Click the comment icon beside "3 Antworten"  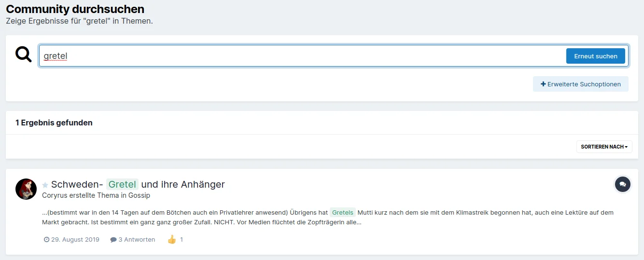click(113, 240)
